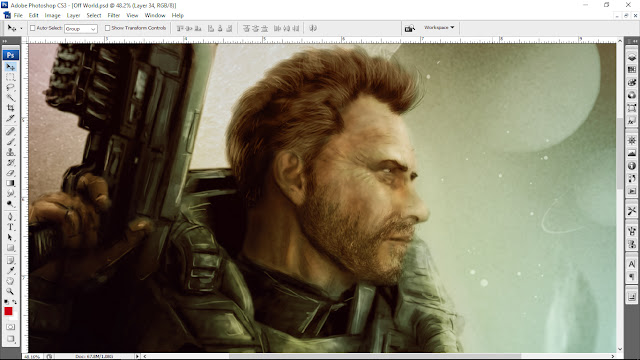The width and height of the screenshot is (640, 360).
Task: Open the Paragraph panel icon in dock
Action: [x=632, y=277]
